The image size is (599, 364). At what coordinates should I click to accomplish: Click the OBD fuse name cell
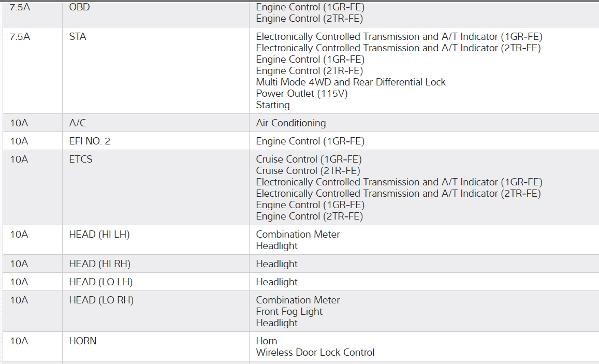pyautogui.click(x=79, y=7)
